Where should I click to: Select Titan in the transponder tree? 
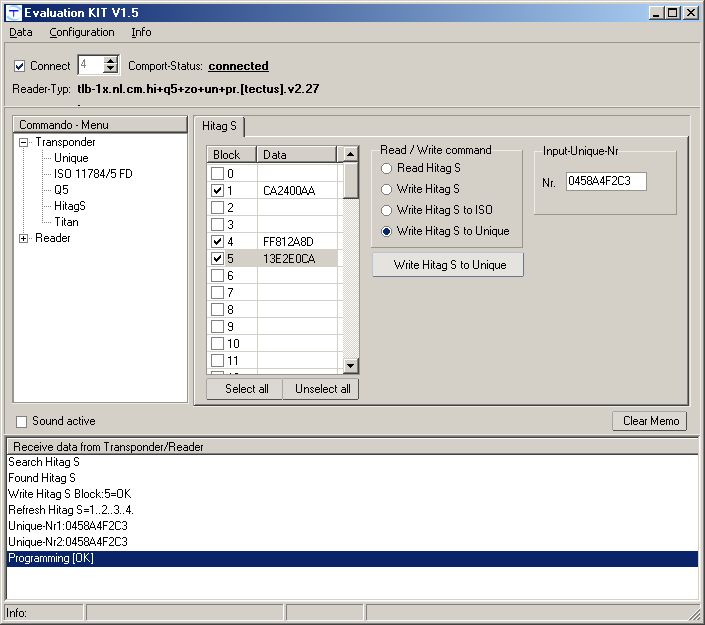coord(66,222)
